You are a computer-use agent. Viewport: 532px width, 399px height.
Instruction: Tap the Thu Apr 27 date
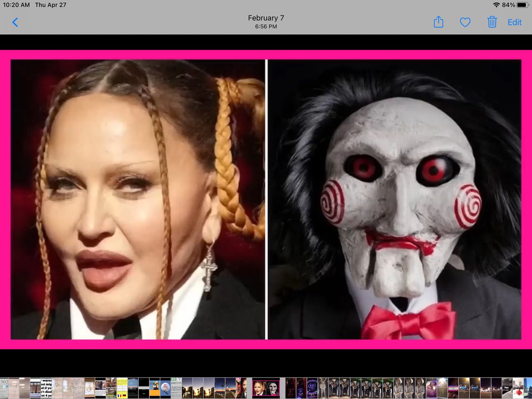tap(51, 5)
